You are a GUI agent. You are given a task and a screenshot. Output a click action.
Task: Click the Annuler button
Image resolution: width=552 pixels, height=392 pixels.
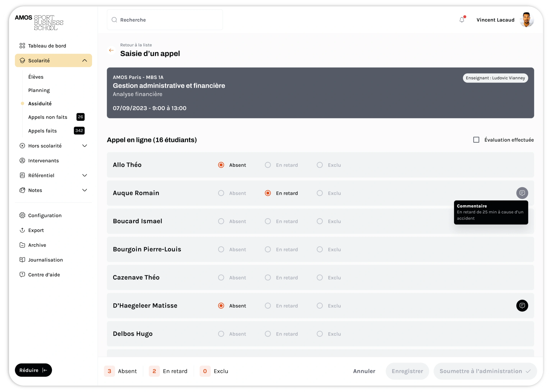[364, 371]
